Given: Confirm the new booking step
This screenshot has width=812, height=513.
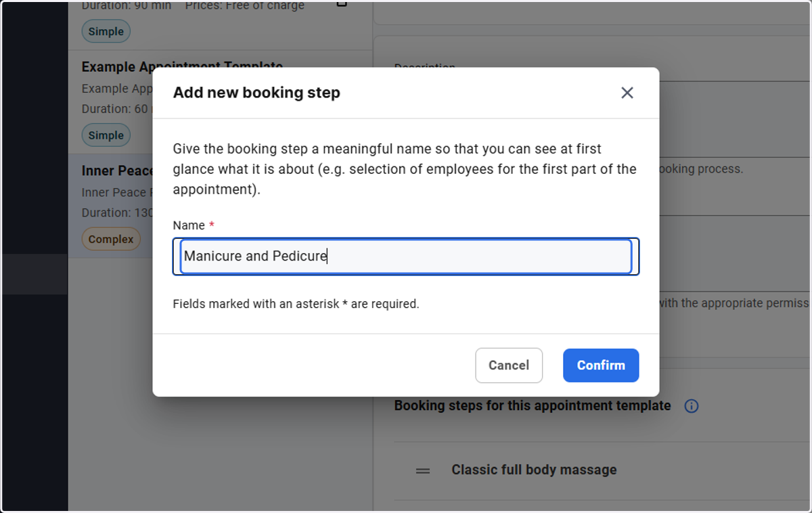Looking at the screenshot, I should pyautogui.click(x=601, y=365).
